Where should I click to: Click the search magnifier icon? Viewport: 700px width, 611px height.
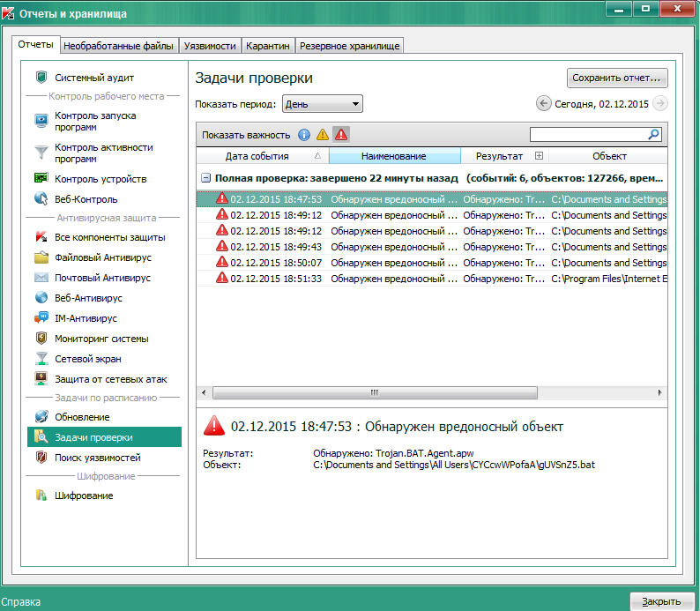(653, 134)
